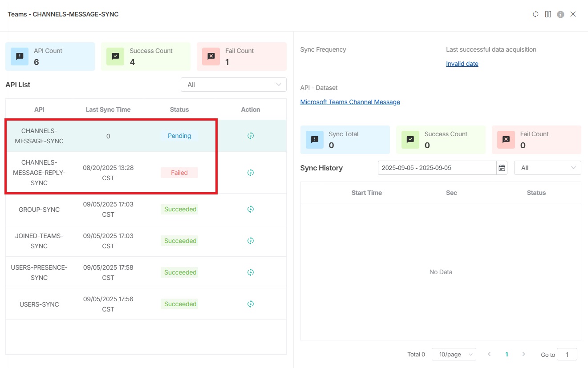Open calendar icon in Sync History date range
This screenshot has height=368, width=588.
click(502, 168)
